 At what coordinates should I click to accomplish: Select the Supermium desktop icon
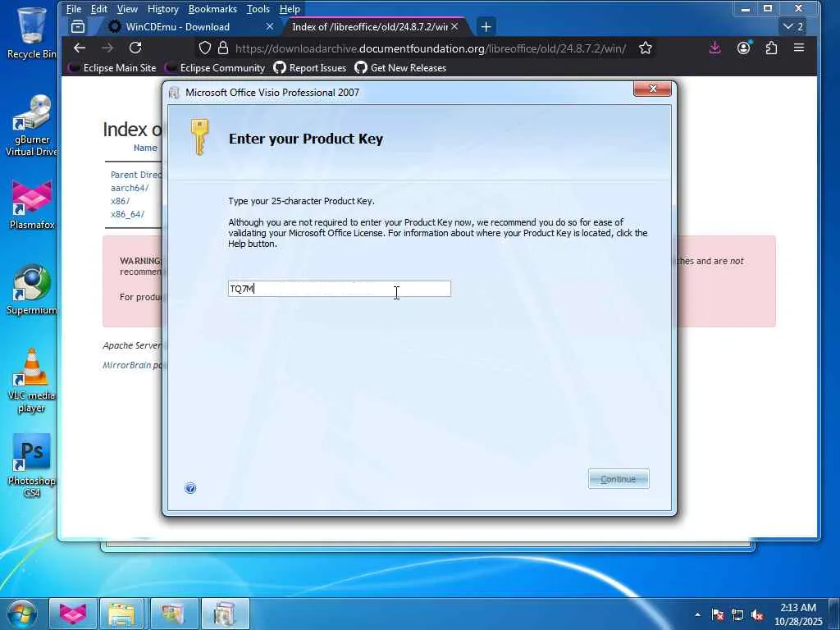32,290
